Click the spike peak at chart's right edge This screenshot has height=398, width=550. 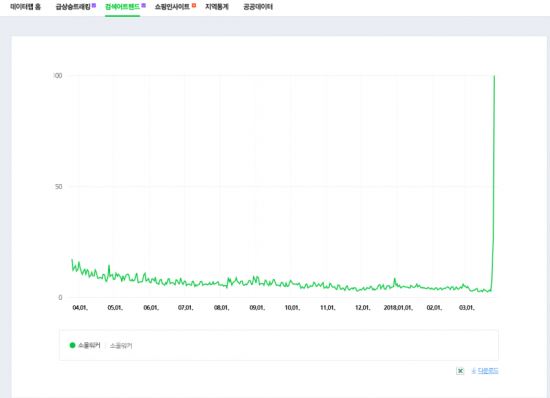[x=495, y=76]
